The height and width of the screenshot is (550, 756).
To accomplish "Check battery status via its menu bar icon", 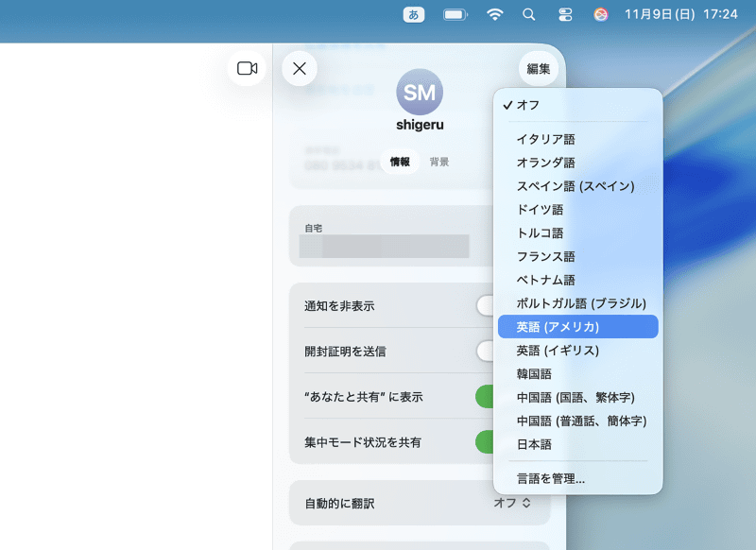I will point(455,14).
